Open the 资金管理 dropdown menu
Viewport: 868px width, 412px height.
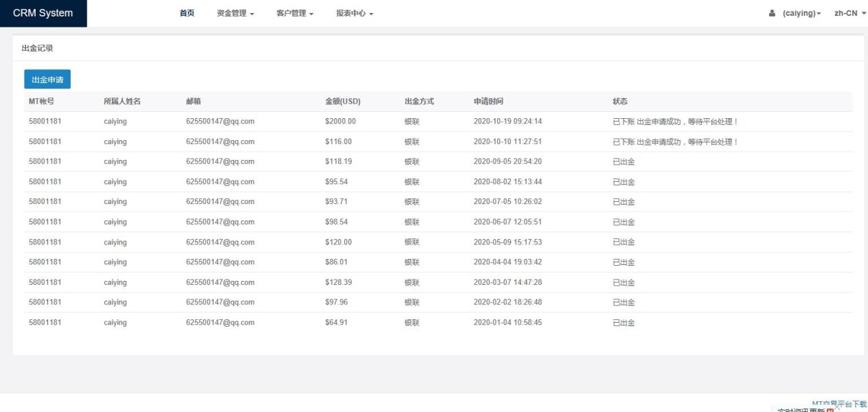[x=236, y=14]
